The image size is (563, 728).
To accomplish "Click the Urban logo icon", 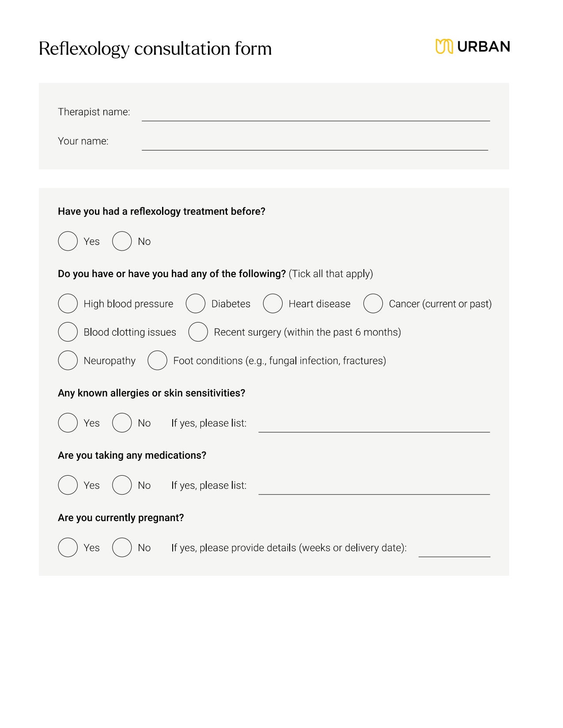I will tap(444, 46).
